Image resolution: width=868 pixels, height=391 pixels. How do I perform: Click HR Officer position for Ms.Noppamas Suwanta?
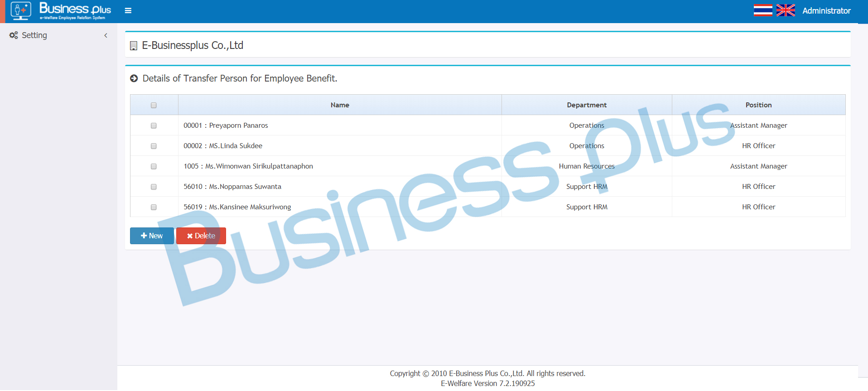point(758,187)
